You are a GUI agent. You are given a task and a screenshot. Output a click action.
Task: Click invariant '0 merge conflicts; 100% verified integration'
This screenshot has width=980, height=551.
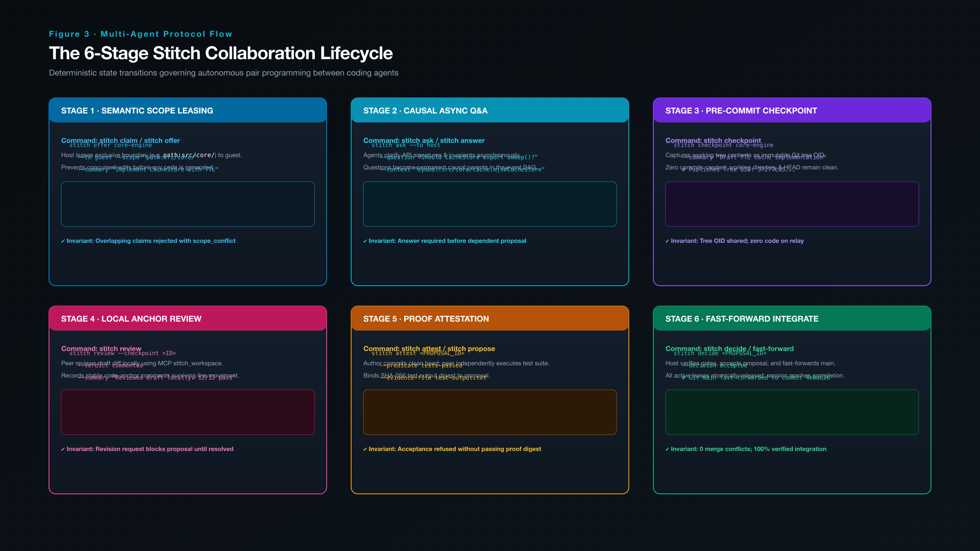point(746,449)
